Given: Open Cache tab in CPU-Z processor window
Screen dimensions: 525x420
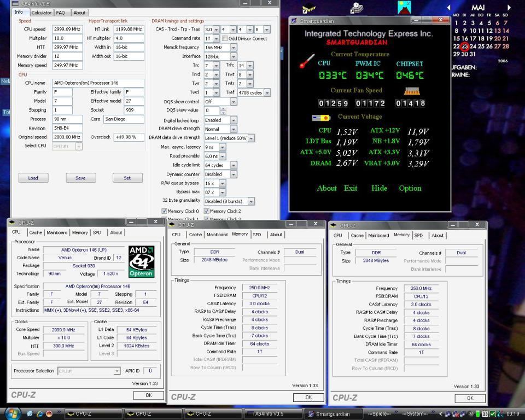Looking at the screenshot, I should (x=36, y=232).
